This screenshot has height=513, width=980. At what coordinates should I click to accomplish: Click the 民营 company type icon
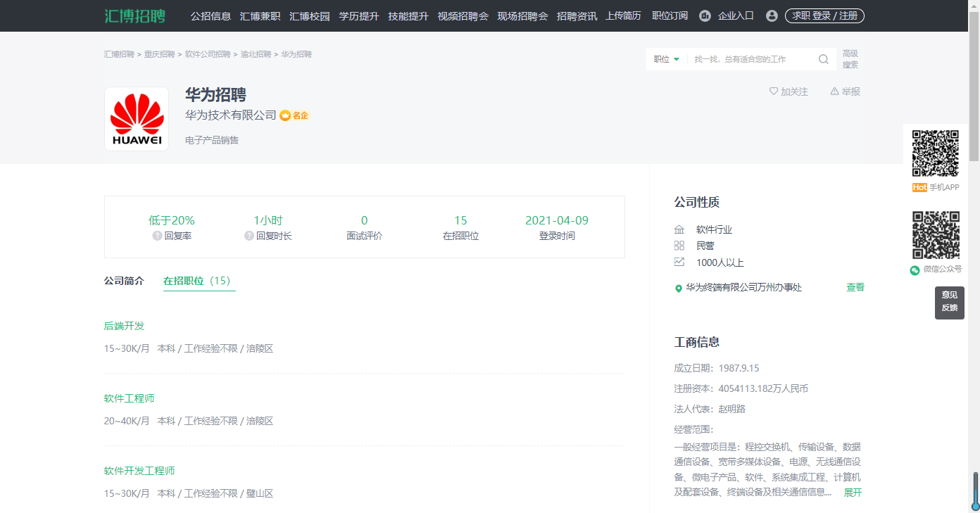(679, 246)
